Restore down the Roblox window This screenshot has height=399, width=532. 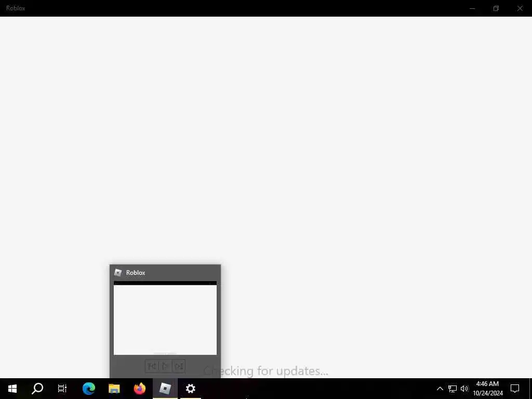pos(496,8)
